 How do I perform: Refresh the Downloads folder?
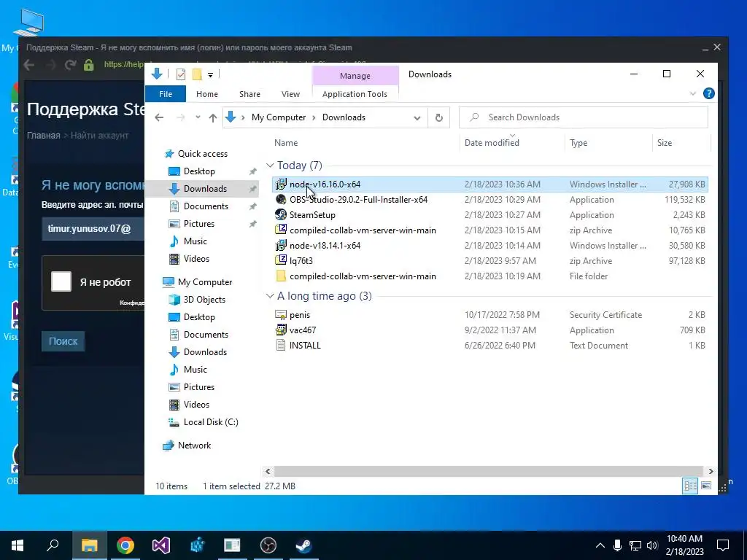tap(438, 117)
